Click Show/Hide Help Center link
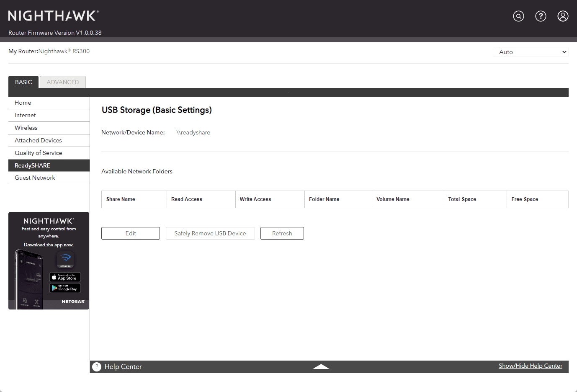 530,366
